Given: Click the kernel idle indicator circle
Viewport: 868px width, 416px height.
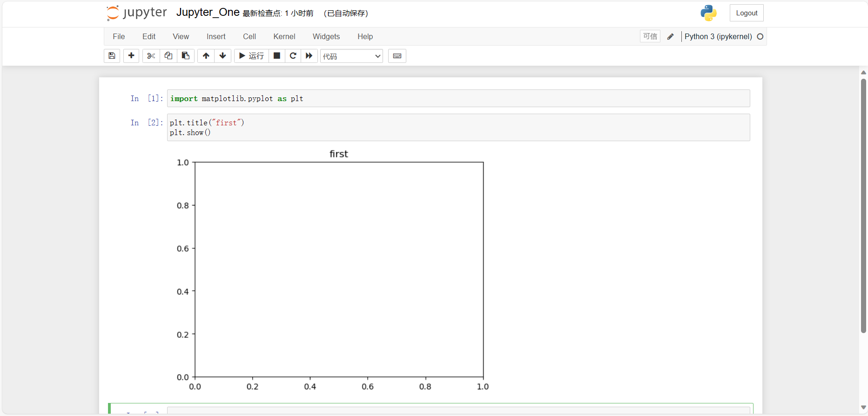Looking at the screenshot, I should [x=760, y=36].
